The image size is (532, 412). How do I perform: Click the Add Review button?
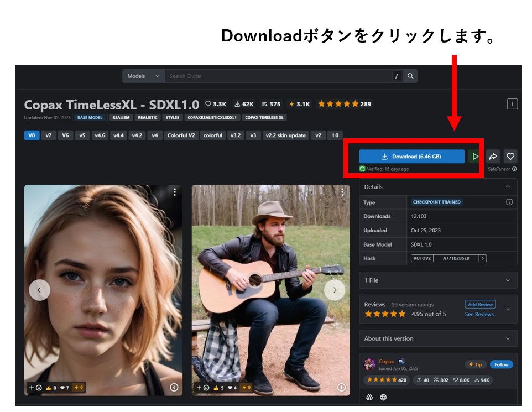click(480, 304)
